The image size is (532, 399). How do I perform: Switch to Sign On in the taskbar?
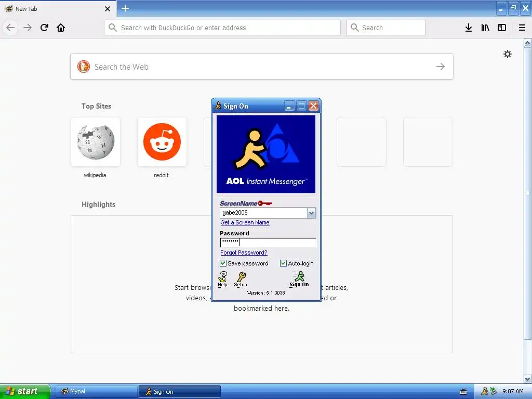click(179, 392)
